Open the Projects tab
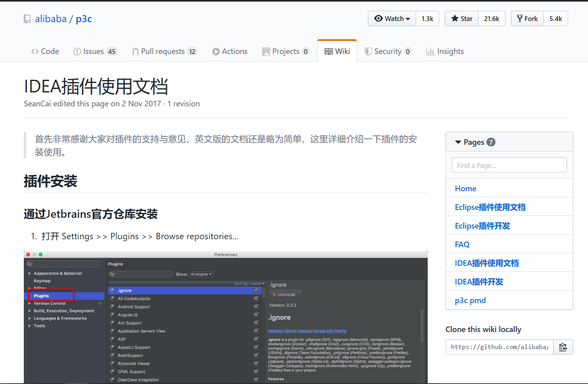The image size is (588, 384). click(286, 51)
